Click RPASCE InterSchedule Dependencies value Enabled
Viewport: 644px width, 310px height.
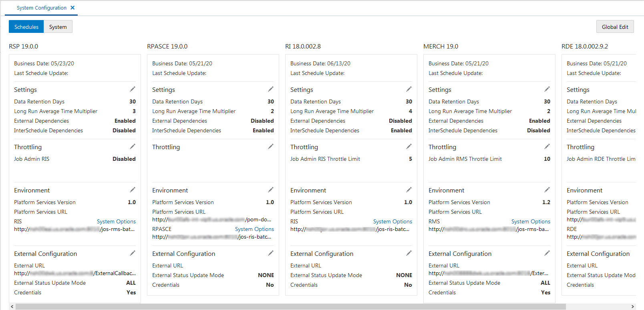[x=263, y=130]
